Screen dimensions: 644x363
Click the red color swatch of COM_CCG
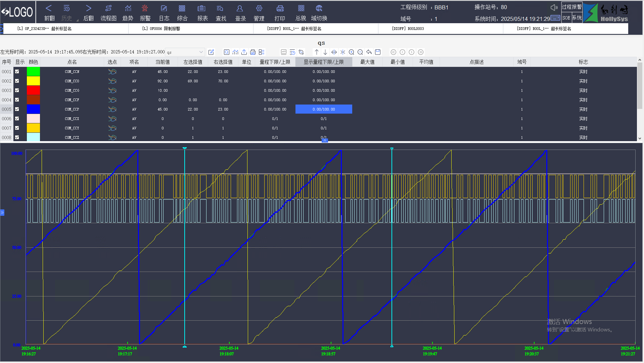[33, 90]
